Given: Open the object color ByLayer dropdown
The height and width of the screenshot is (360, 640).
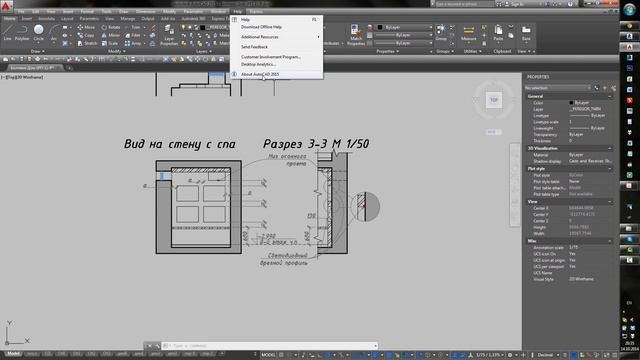Looking at the screenshot, I should 404,27.
